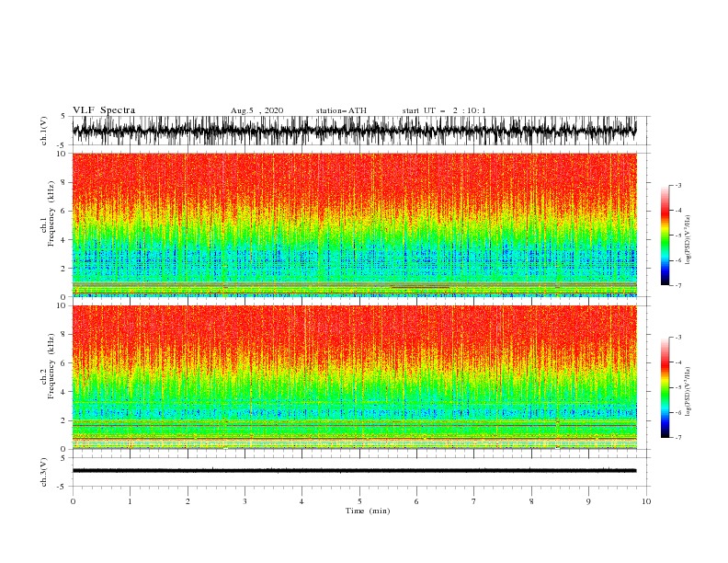Screen dimensions: 728x563
Task: Click the "ch.3(V)" waveform axis label
Action: [44, 472]
